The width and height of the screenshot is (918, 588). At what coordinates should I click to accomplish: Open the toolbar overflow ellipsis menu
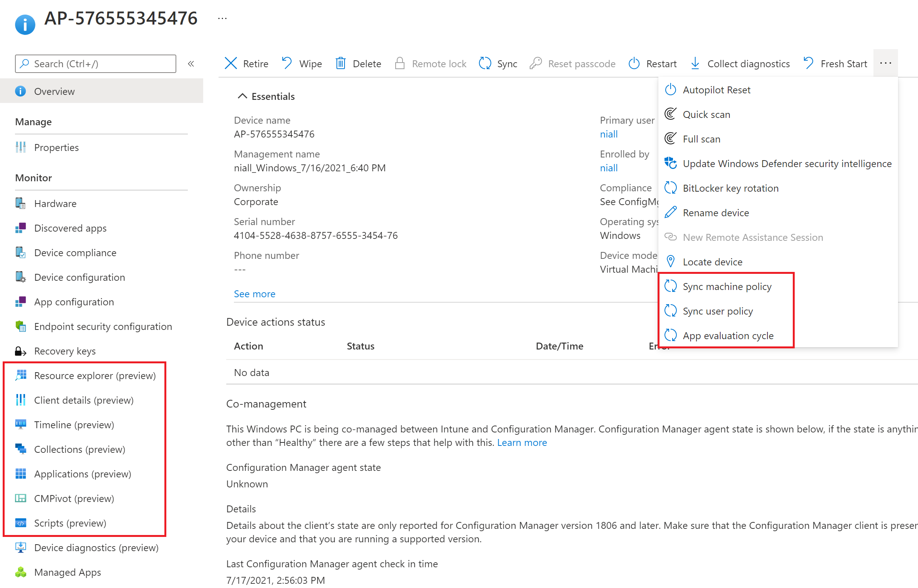[x=885, y=63]
